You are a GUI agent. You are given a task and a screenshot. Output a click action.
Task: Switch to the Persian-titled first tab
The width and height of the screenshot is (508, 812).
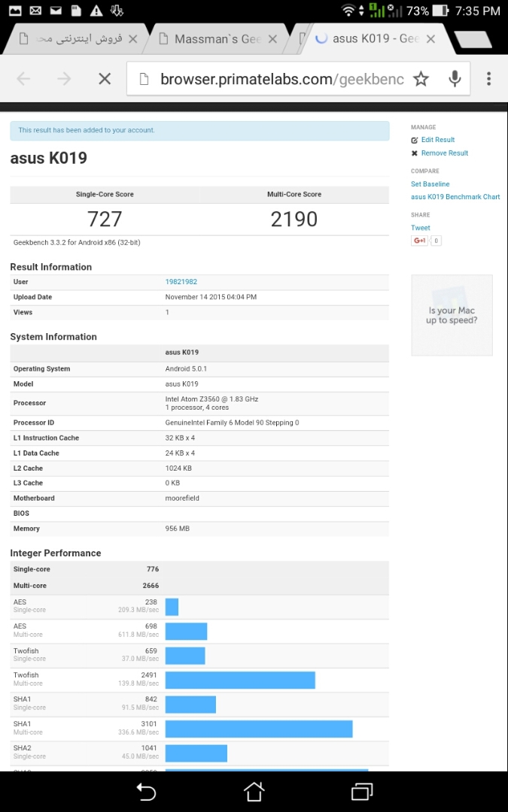[x=78, y=39]
